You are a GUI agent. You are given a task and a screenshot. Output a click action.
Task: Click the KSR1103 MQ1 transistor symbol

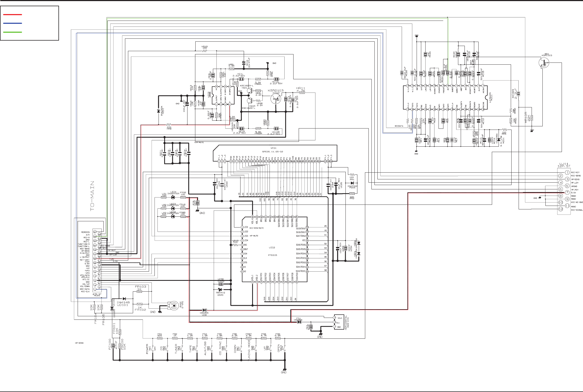point(544,63)
